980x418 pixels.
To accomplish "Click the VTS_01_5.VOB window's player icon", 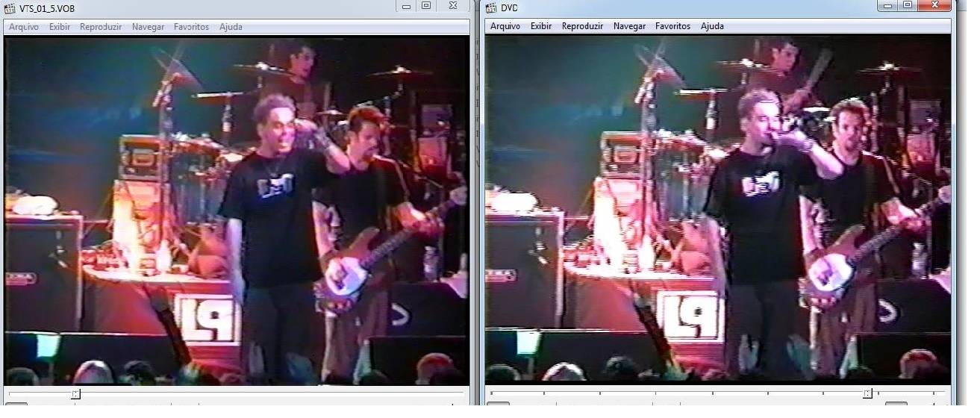I will (x=10, y=7).
